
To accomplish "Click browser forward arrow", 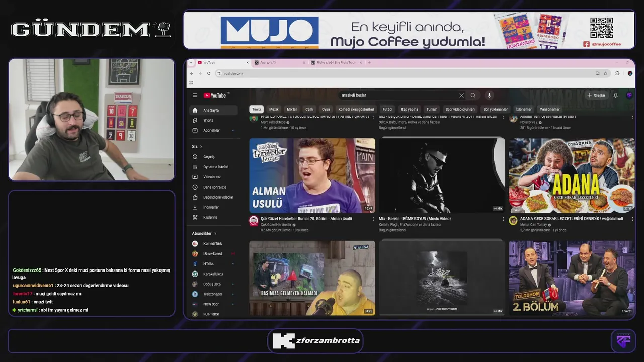I will pyautogui.click(x=200, y=73).
